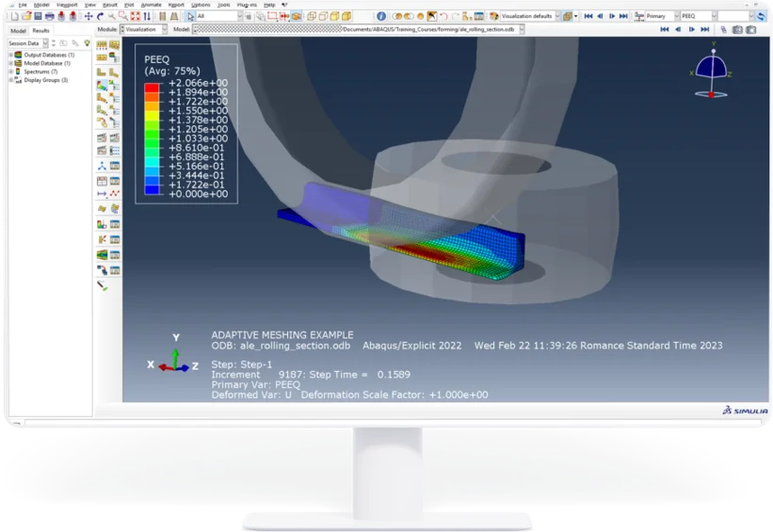Open the Result menu

pos(110,5)
